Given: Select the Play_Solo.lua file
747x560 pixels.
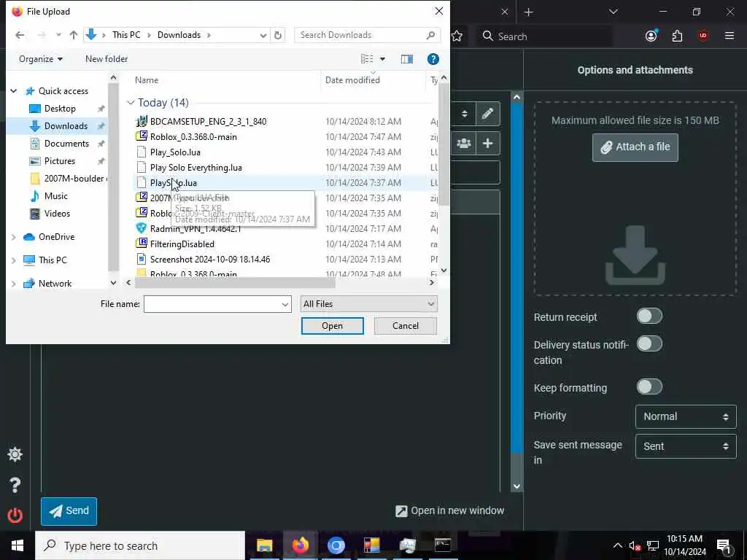Looking at the screenshot, I should [x=175, y=152].
